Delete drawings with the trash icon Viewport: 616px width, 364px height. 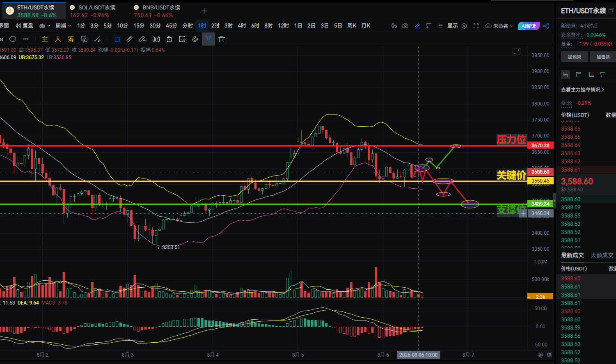222,39
